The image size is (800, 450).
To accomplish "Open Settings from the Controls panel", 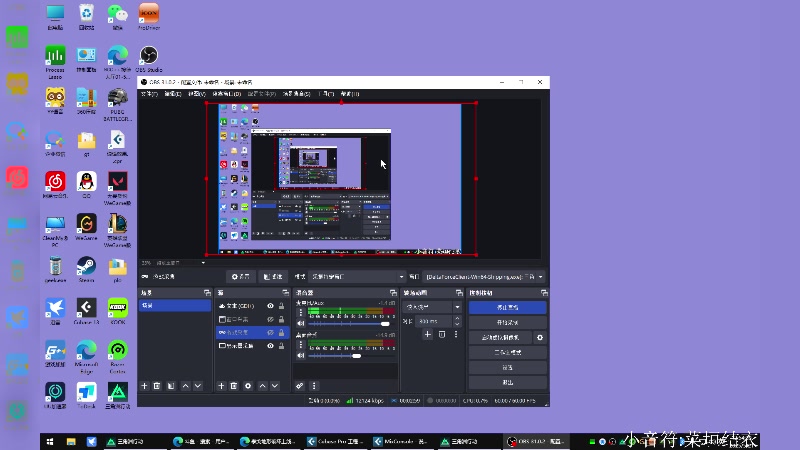I will point(508,367).
